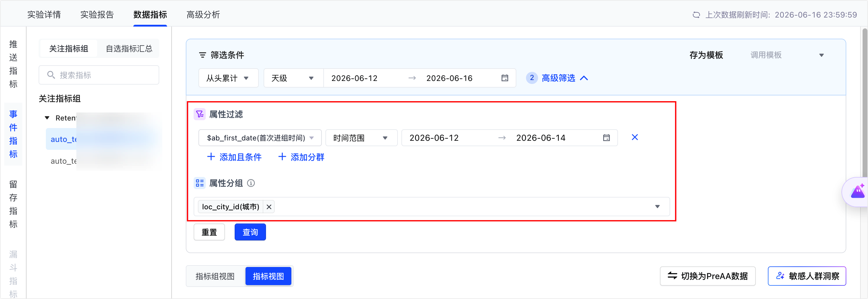Open the 高级分析 tab
This screenshot has width=868, height=299.
(203, 14)
